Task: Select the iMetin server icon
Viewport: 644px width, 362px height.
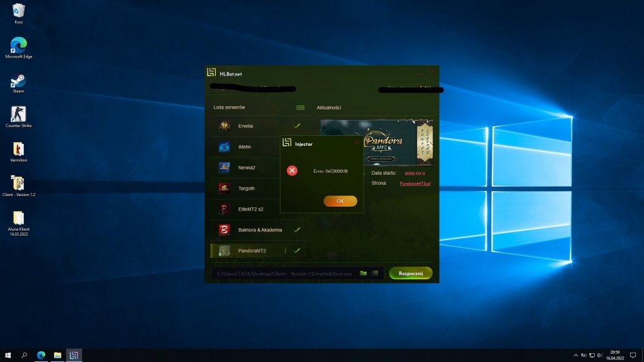Action: tap(225, 147)
